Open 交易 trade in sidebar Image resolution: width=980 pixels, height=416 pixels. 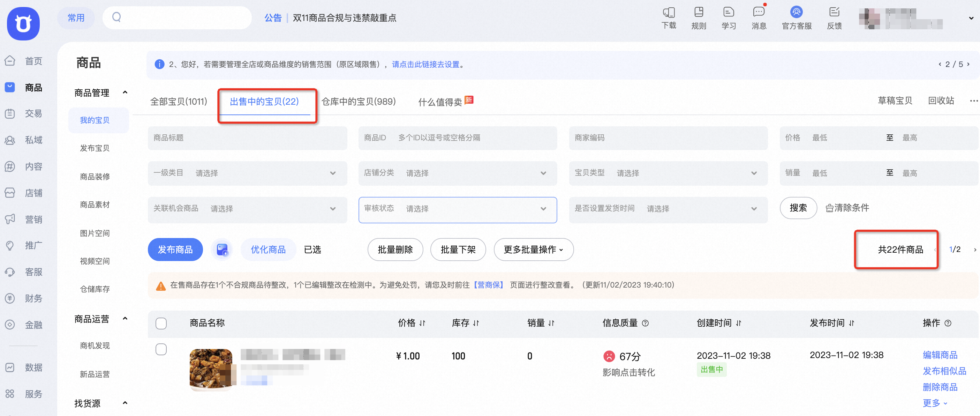(24, 113)
